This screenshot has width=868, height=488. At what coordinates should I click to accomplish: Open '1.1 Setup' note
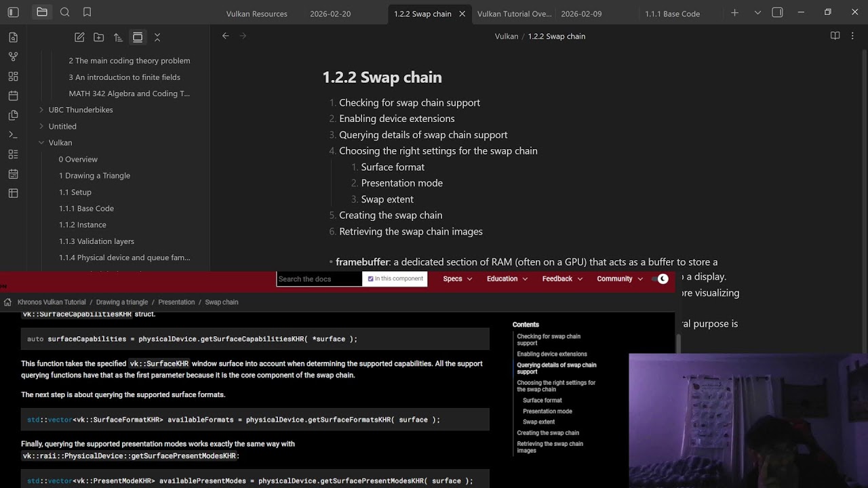click(75, 192)
